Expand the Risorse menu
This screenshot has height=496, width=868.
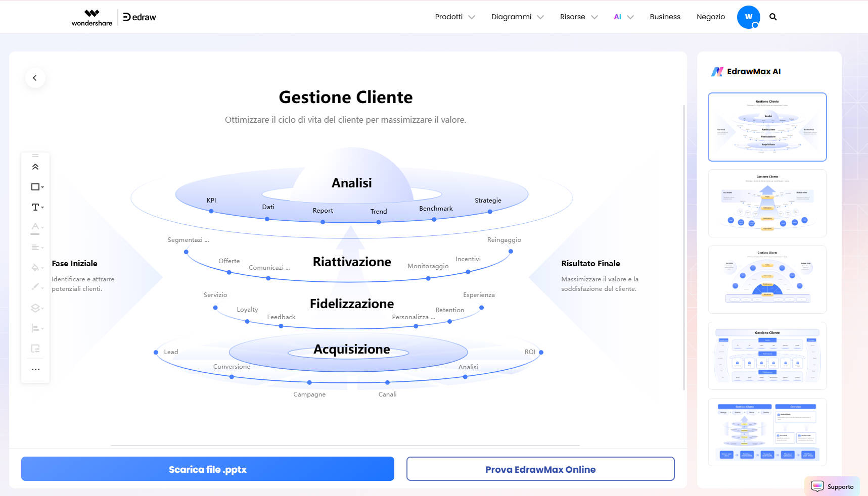579,17
